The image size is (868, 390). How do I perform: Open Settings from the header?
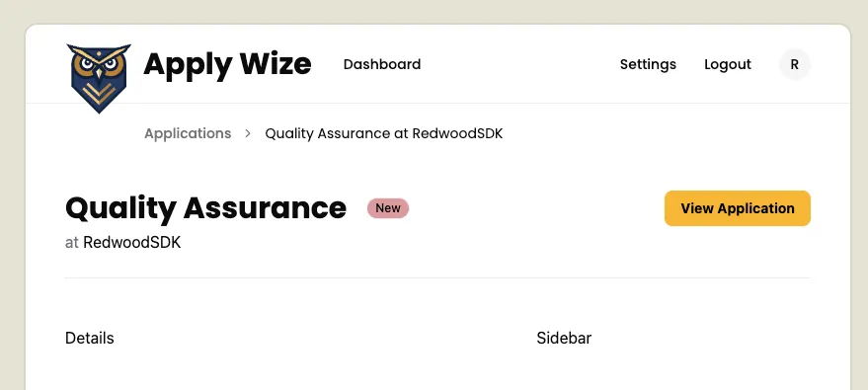(x=648, y=65)
